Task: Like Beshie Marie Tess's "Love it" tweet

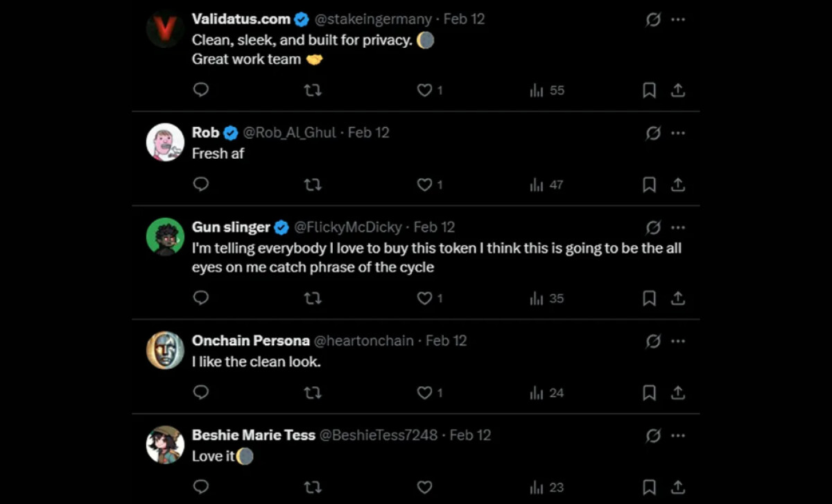Action: (x=425, y=487)
